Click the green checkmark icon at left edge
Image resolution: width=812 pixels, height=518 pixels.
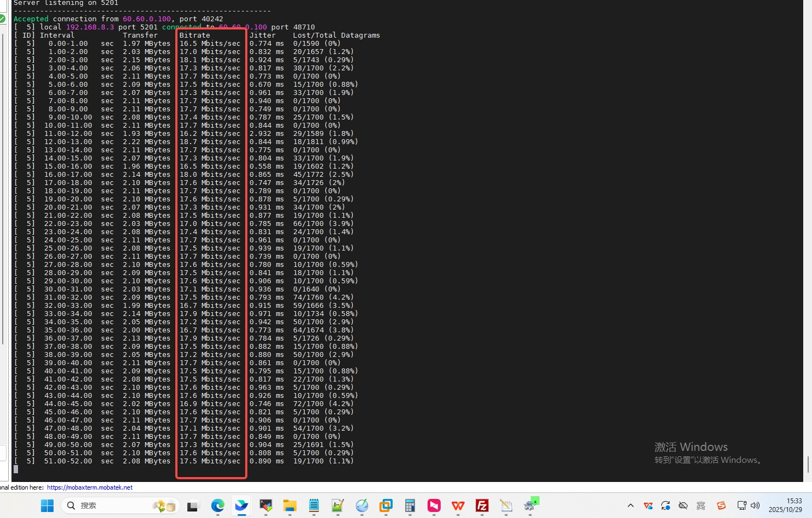coord(2,19)
